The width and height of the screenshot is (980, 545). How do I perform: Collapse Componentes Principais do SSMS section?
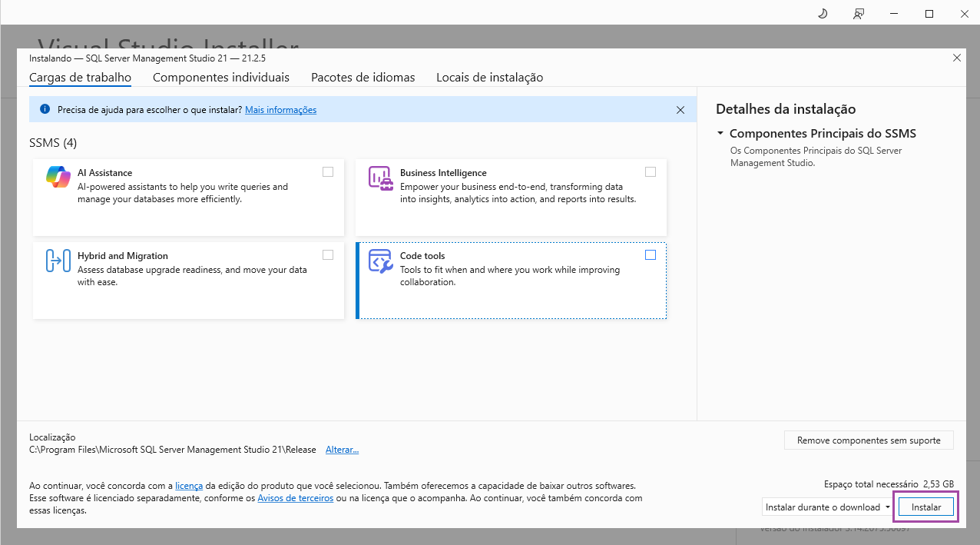(720, 134)
